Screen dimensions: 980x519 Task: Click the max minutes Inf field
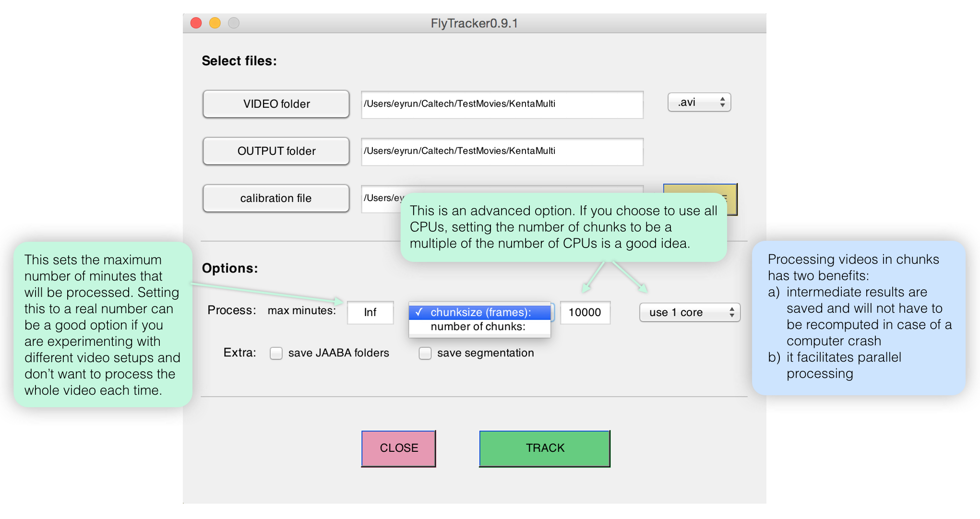tap(370, 313)
